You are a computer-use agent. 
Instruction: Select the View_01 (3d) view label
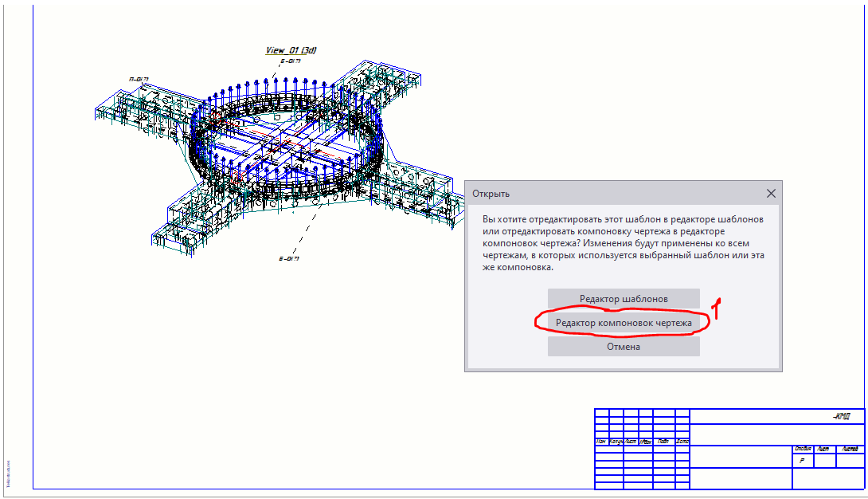291,50
